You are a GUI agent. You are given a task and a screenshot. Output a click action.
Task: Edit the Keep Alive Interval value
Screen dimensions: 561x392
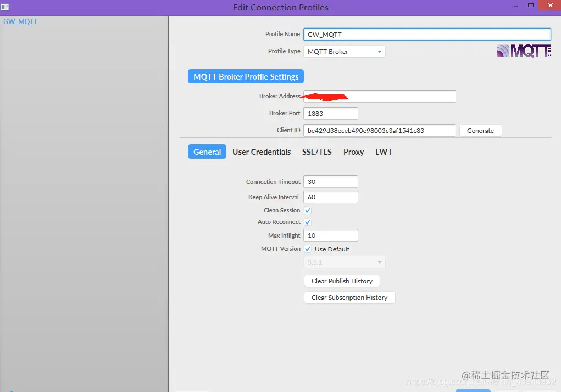click(331, 197)
